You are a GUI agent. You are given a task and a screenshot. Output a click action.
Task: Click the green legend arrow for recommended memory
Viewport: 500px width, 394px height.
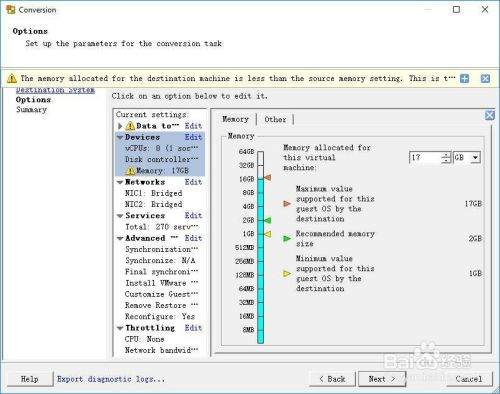tap(287, 238)
